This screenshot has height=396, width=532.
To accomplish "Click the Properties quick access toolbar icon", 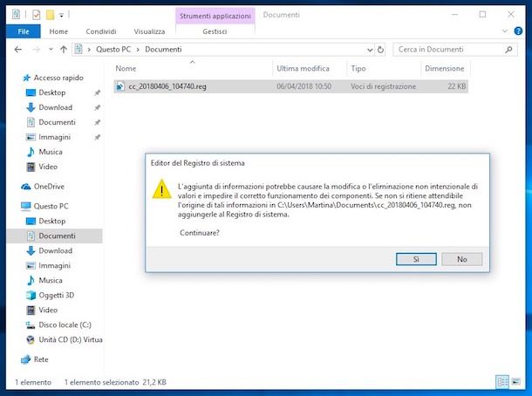I will 36,15.
